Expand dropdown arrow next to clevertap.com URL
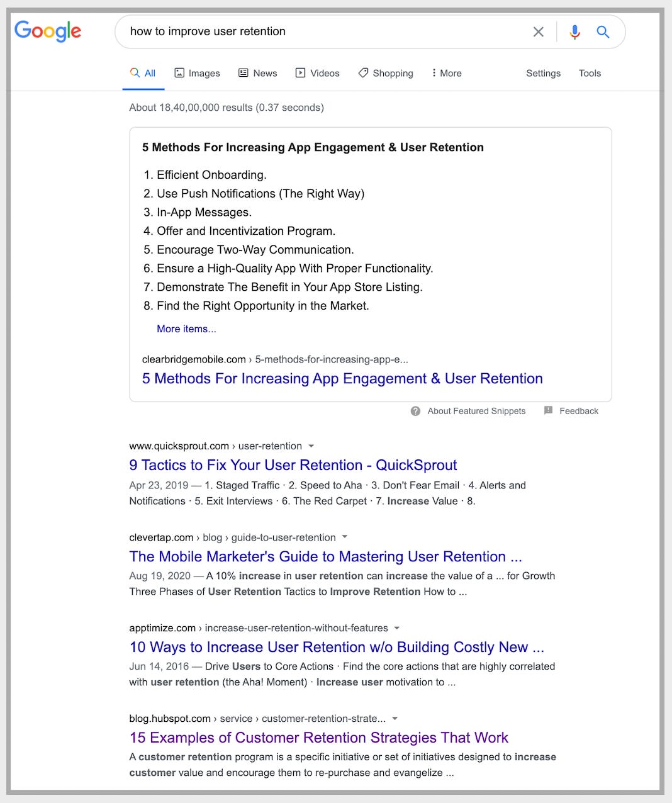The height and width of the screenshot is (803, 672). [x=344, y=537]
